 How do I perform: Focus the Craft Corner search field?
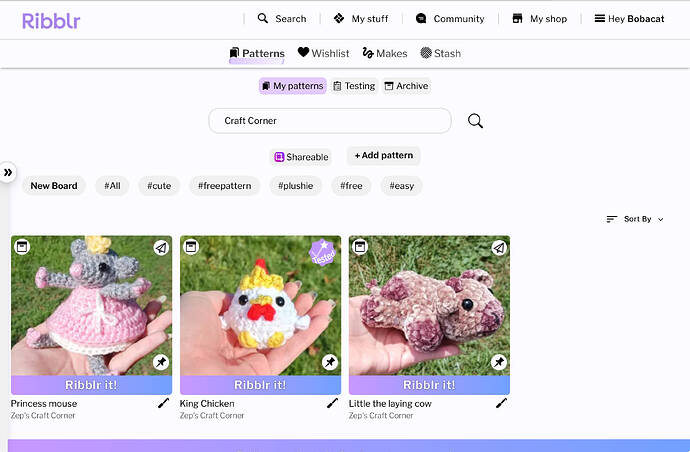pyautogui.click(x=330, y=121)
